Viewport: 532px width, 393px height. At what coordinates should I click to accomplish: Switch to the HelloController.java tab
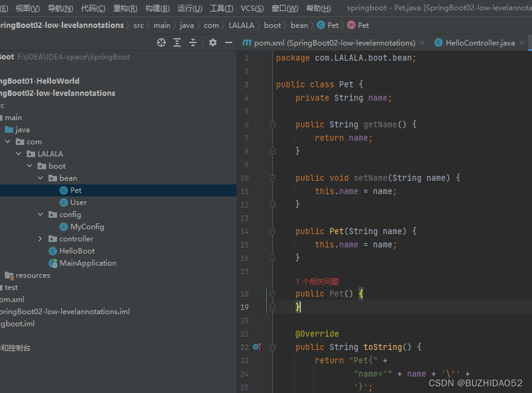tap(480, 42)
